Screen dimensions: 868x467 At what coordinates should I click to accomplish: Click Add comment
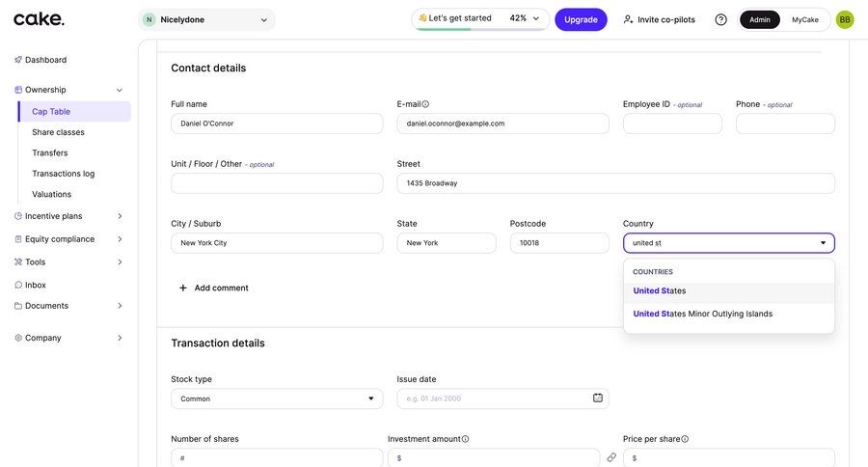point(213,288)
